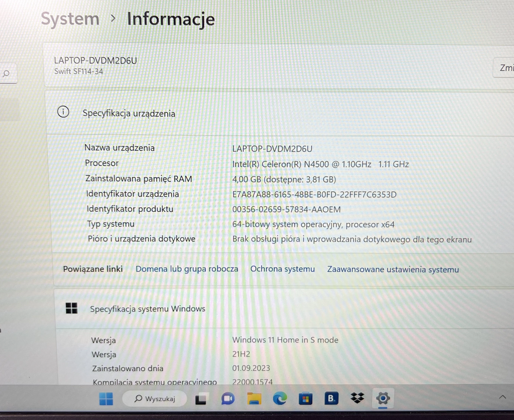514x420 pixels.
Task: Select the build number 22000.1574
Action: (x=252, y=382)
